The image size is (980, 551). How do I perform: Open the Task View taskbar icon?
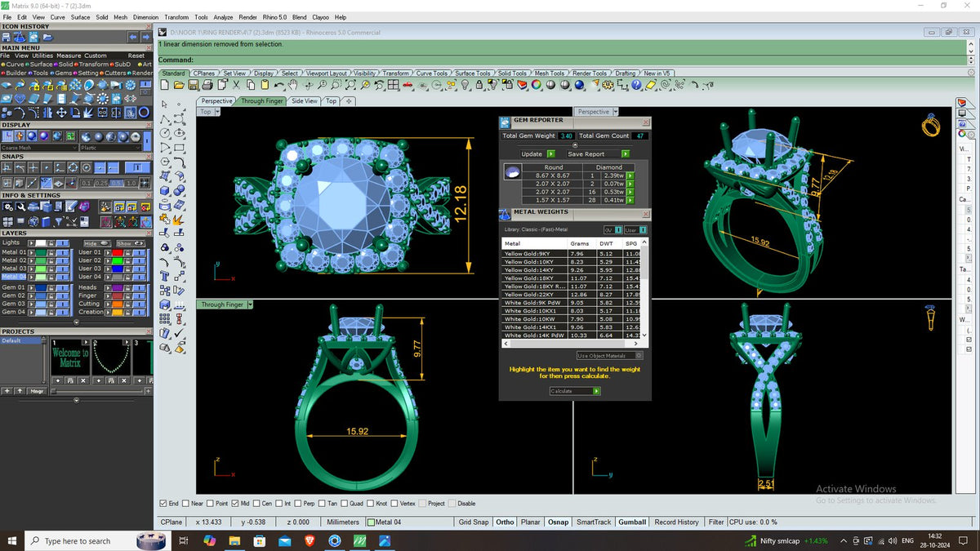point(184,540)
